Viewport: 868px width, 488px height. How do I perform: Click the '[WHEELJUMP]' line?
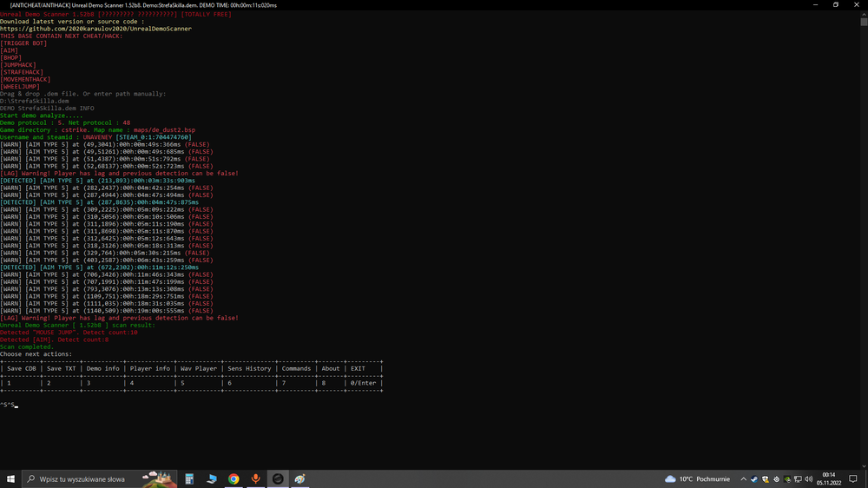(x=20, y=87)
